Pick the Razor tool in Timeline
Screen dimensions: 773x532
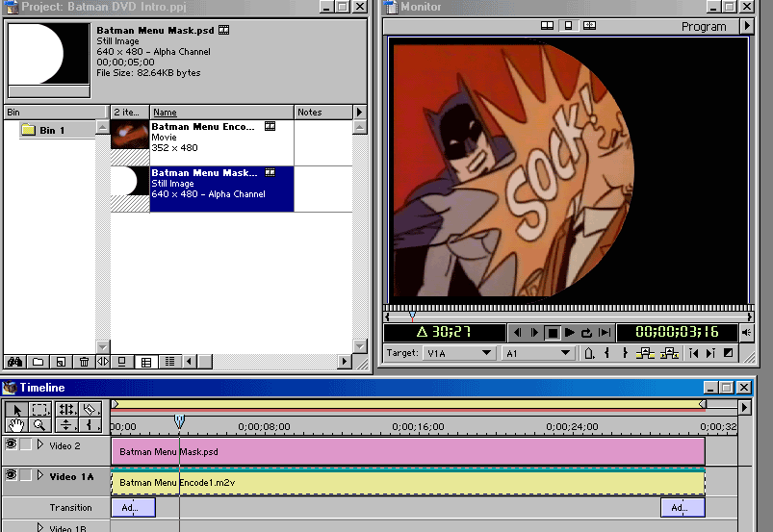point(90,410)
